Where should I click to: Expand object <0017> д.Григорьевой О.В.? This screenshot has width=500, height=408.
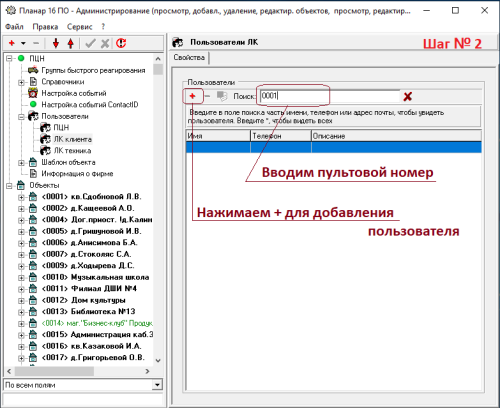(x=21, y=358)
